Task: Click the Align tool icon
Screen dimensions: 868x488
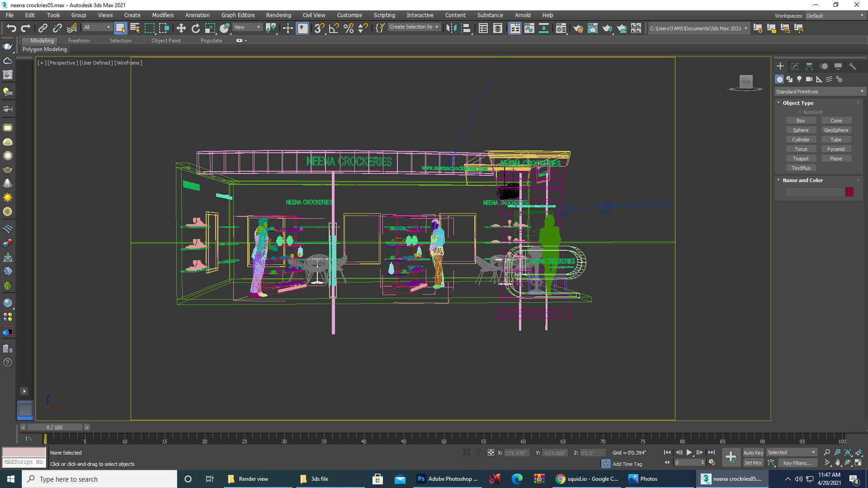Action: tap(466, 28)
